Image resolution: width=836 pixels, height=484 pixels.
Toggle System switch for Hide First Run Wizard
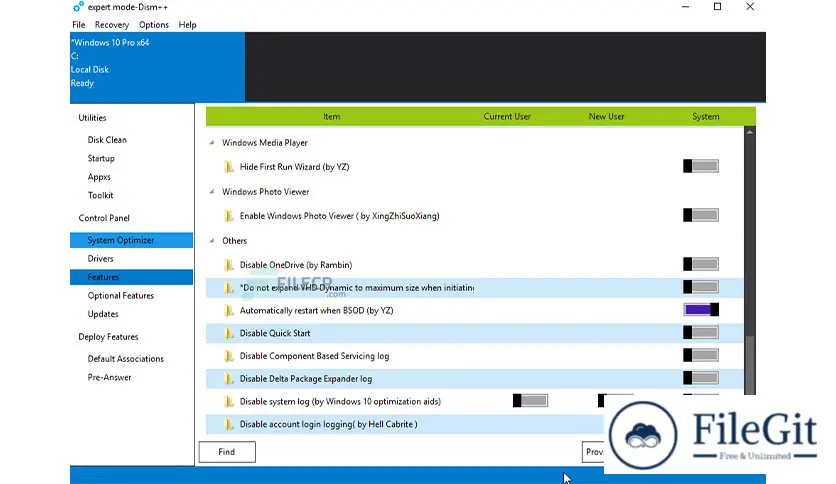click(701, 166)
